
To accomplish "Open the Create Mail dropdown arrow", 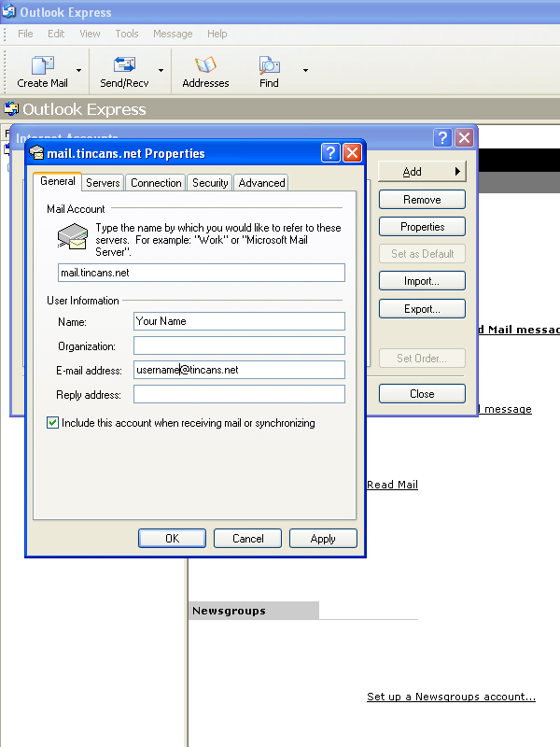I will [x=79, y=71].
